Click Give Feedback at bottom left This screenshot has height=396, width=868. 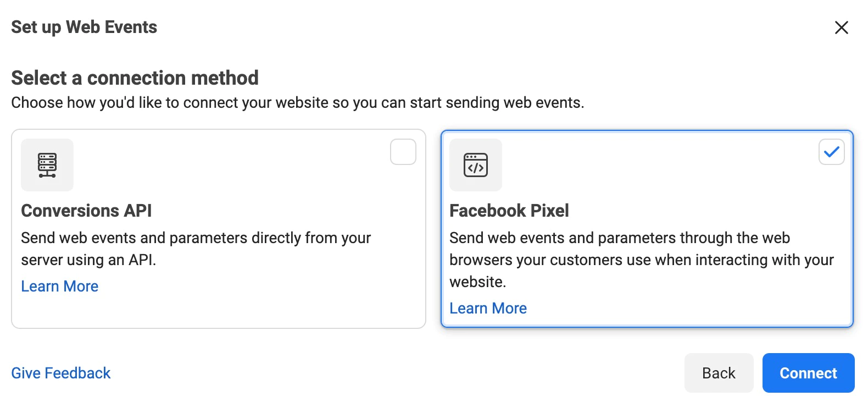pyautogui.click(x=60, y=373)
